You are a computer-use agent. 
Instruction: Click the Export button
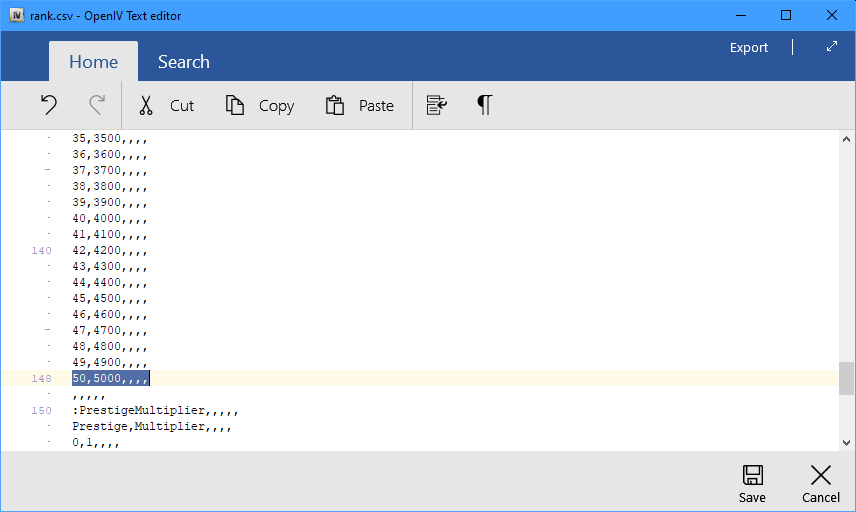pos(748,47)
